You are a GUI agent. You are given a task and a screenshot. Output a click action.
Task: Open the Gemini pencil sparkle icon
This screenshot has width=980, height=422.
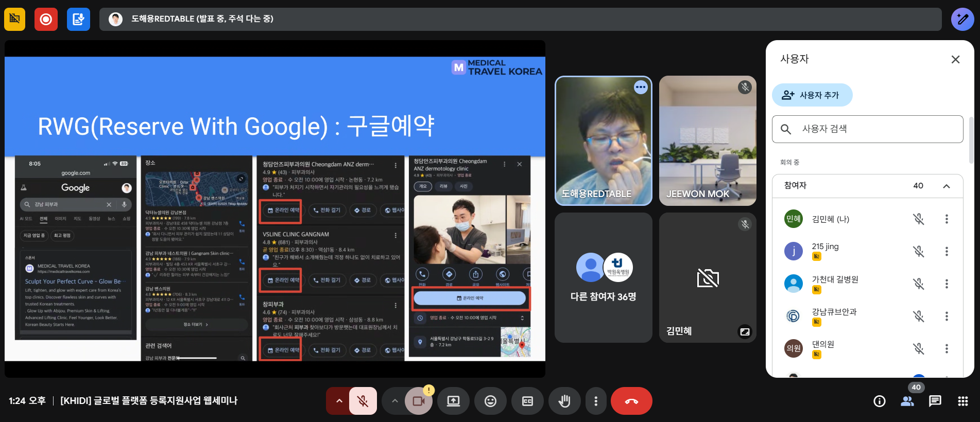point(962,20)
